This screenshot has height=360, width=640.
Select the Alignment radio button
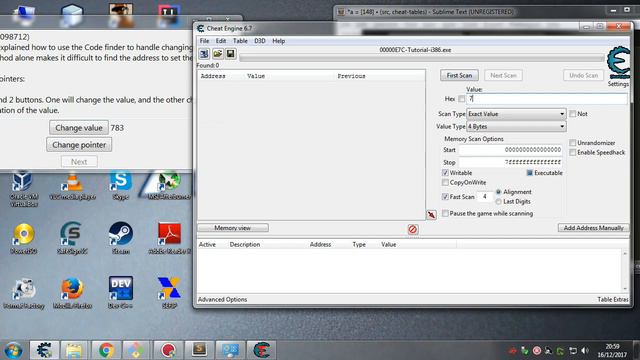(498, 192)
